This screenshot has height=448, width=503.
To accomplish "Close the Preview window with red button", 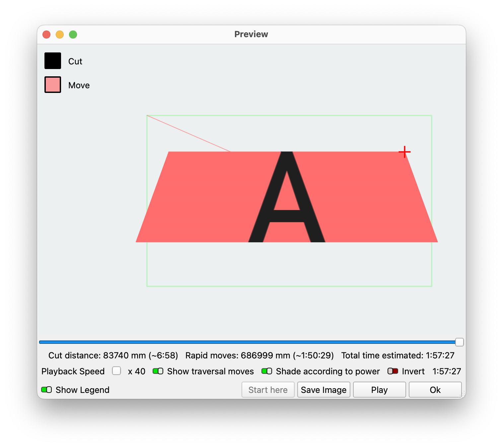I will tap(46, 35).
